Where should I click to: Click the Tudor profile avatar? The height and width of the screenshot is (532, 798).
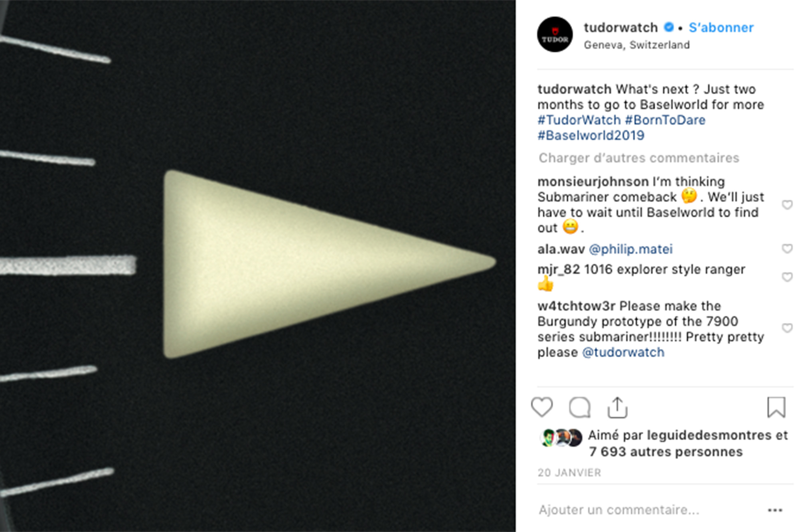click(555, 34)
